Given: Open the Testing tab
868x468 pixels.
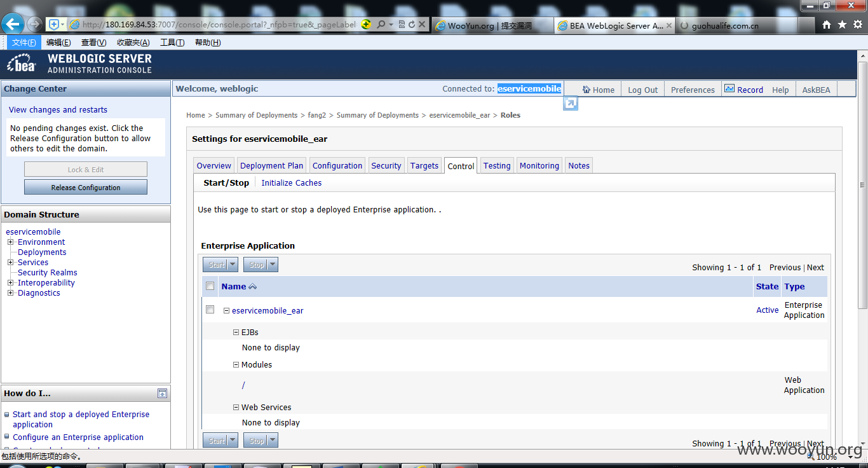Looking at the screenshot, I should click(497, 165).
